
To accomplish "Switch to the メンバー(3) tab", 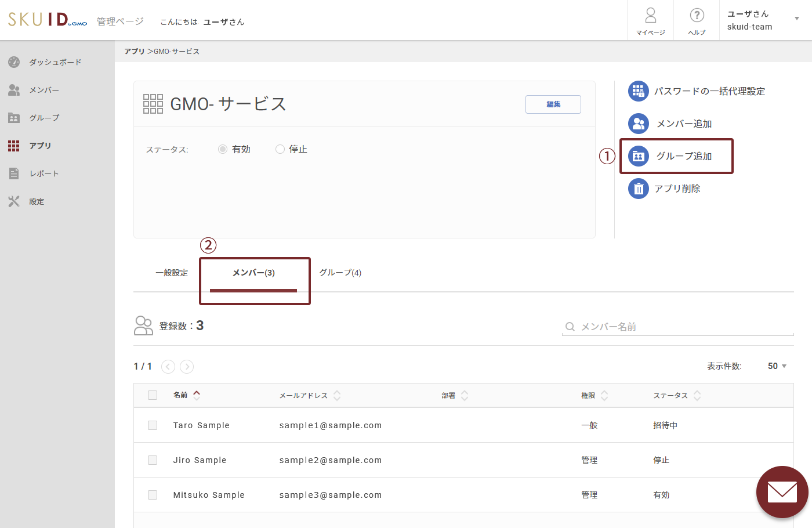I will click(x=253, y=273).
